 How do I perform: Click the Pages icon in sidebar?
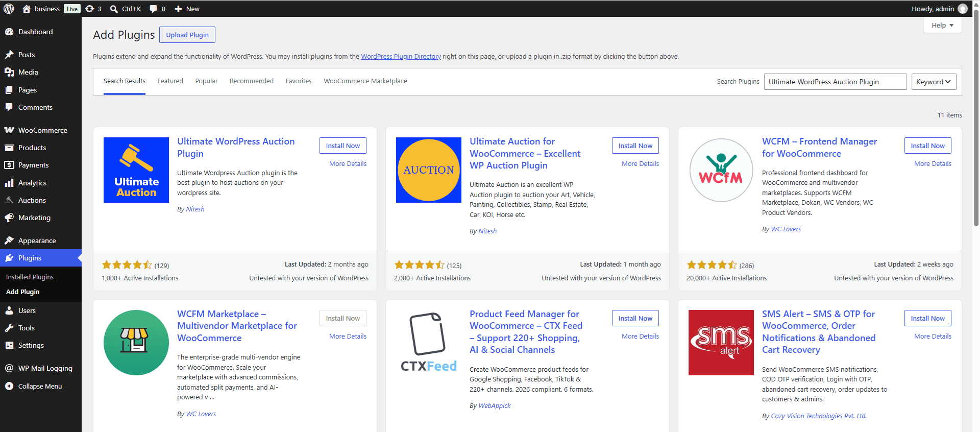tap(9, 90)
